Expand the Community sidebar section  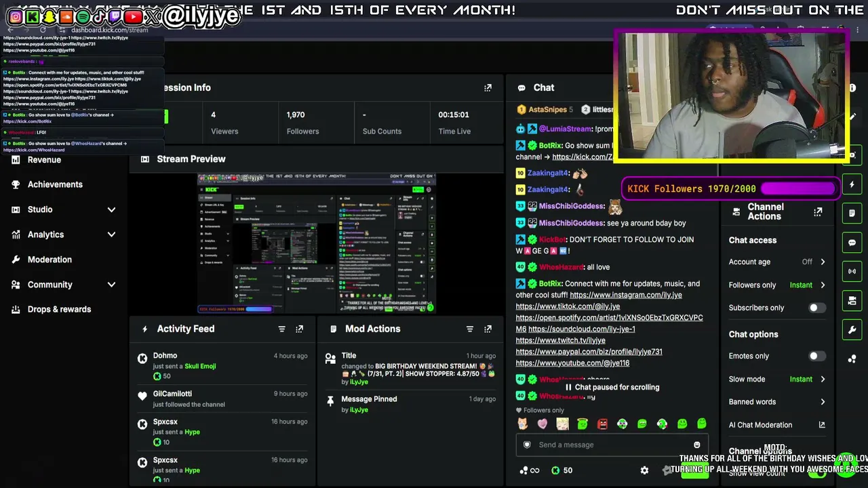111,285
